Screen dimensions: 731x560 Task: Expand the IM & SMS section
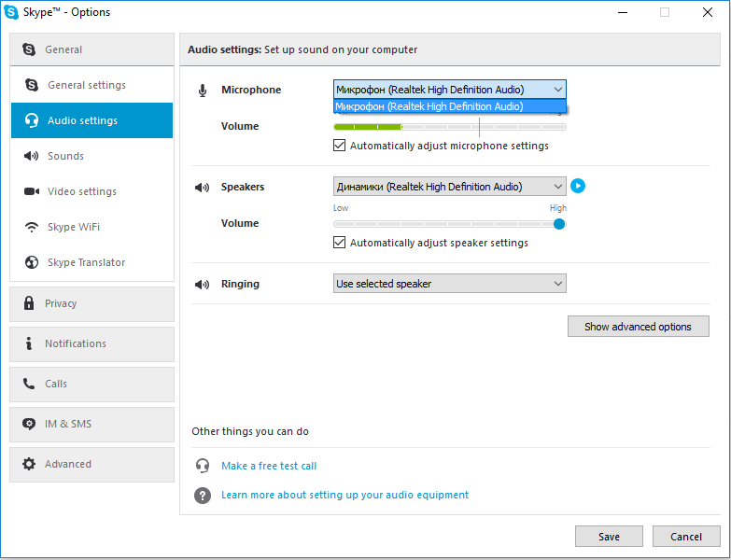pos(91,425)
